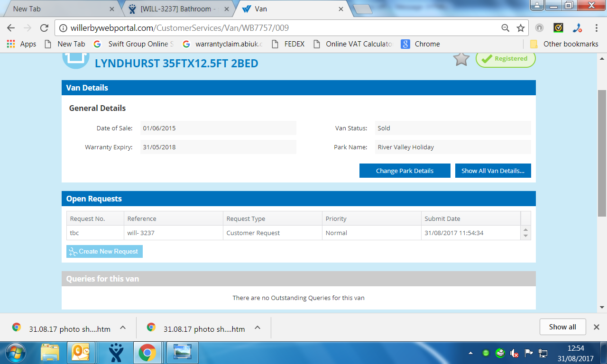Open the warrantyclaim.abiuk bookmark
Screen dimensions: 607x364
point(222,44)
